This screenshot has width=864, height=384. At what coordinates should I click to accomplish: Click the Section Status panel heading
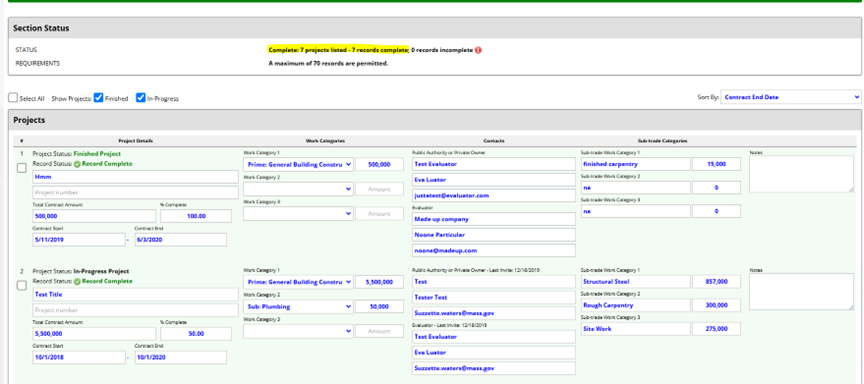click(41, 28)
